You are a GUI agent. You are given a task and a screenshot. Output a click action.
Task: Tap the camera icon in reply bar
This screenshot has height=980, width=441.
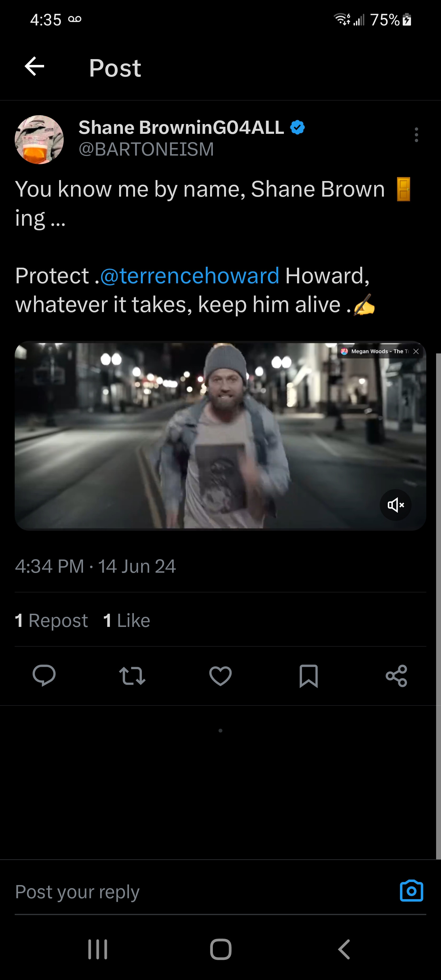point(411,891)
